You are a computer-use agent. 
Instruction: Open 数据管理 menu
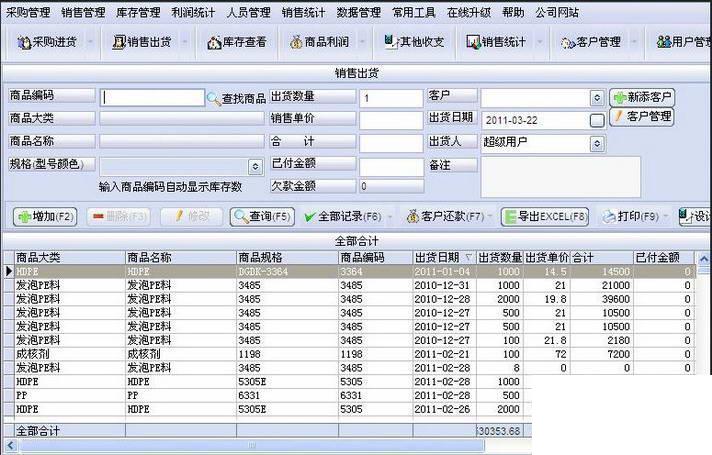pyautogui.click(x=359, y=12)
